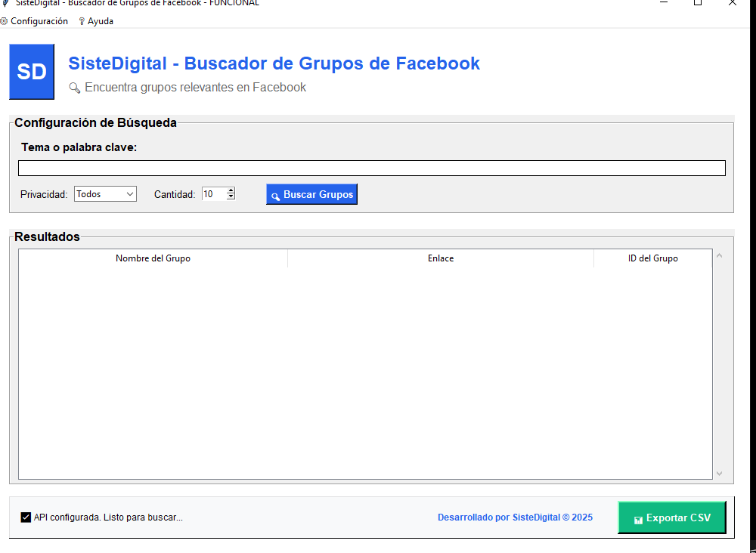Minimize the SisteDigital window

point(664,3)
